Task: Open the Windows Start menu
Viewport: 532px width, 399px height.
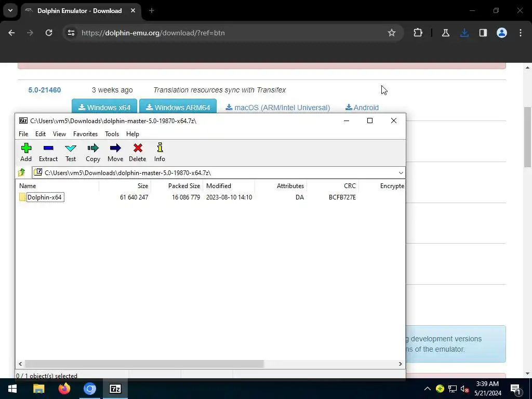Action: (x=12, y=389)
